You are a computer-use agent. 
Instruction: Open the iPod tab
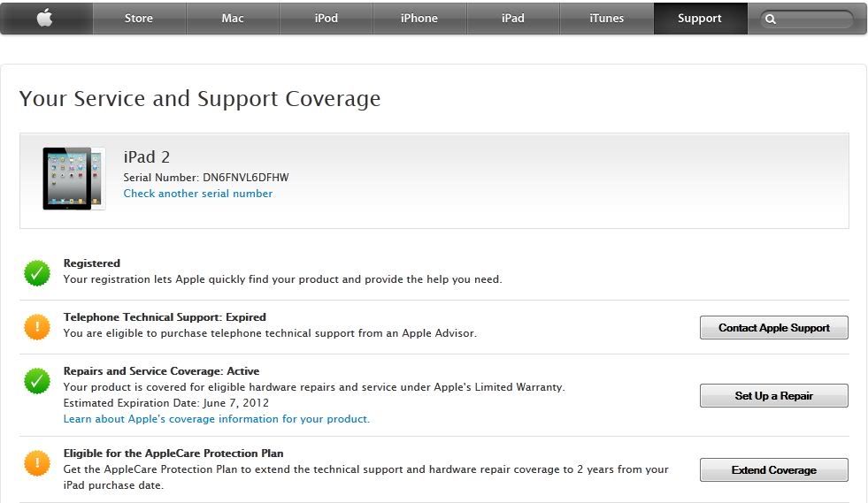[x=326, y=19]
